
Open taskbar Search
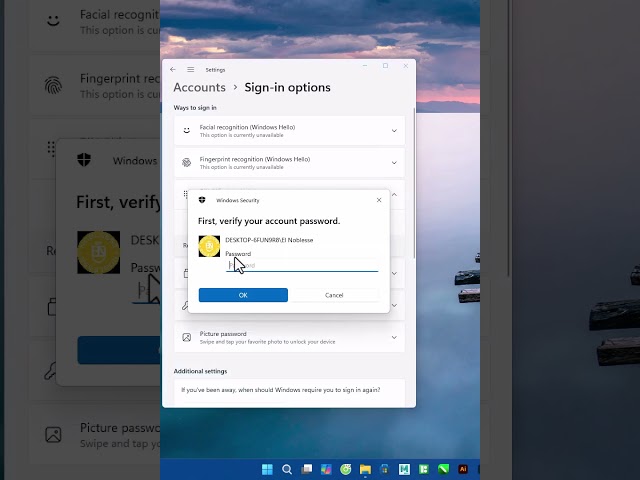287,469
